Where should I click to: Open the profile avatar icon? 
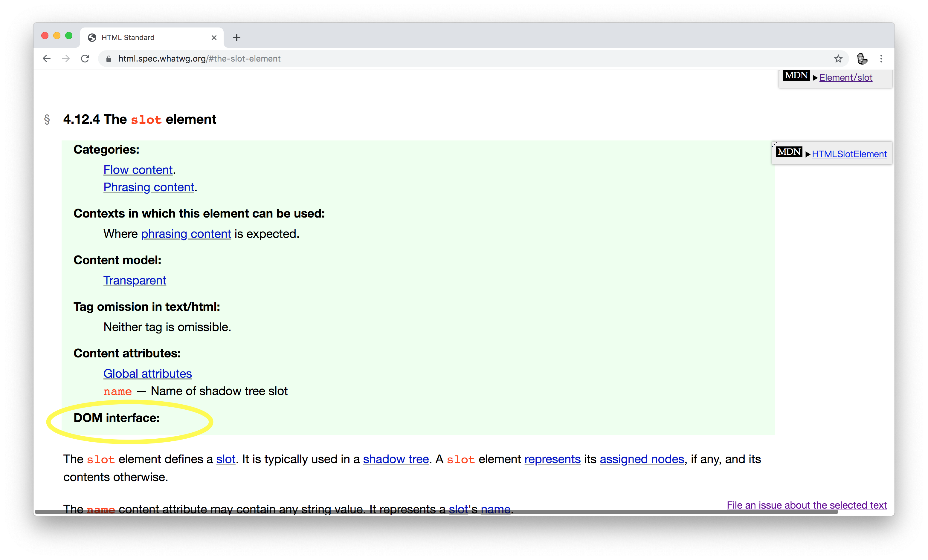(x=862, y=59)
